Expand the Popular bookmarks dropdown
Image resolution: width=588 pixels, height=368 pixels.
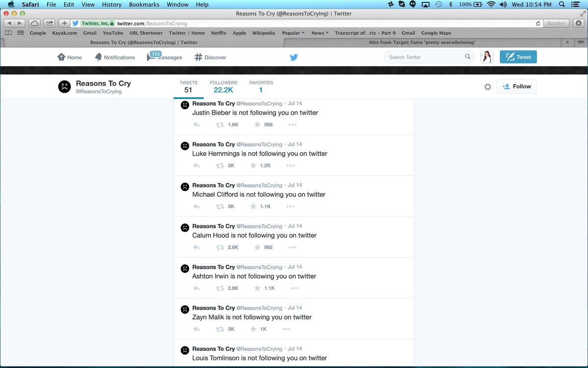coord(294,33)
